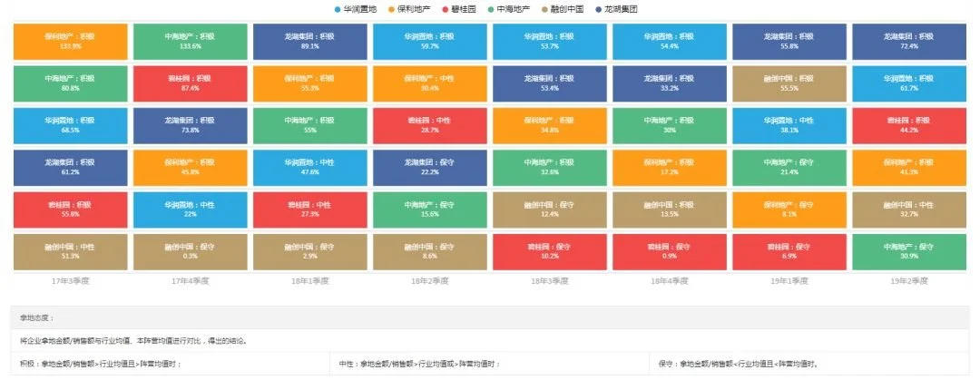This screenshot has width=980, height=380.
Task: Click the 龙湖集团 33.2% cell
Action: coord(670,83)
